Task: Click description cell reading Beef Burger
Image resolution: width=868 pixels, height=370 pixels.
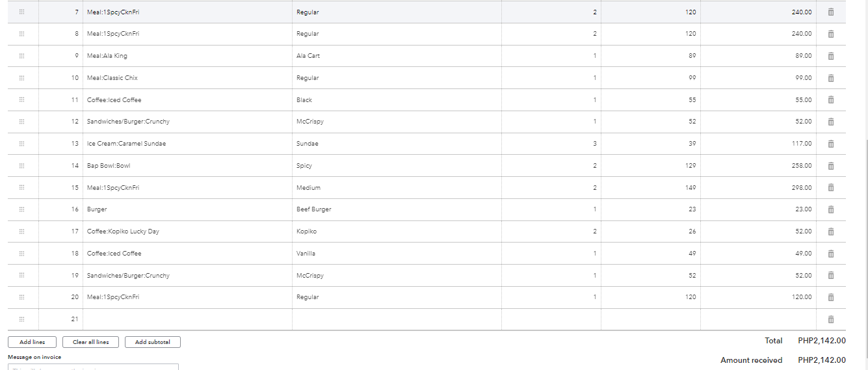Action: point(397,209)
